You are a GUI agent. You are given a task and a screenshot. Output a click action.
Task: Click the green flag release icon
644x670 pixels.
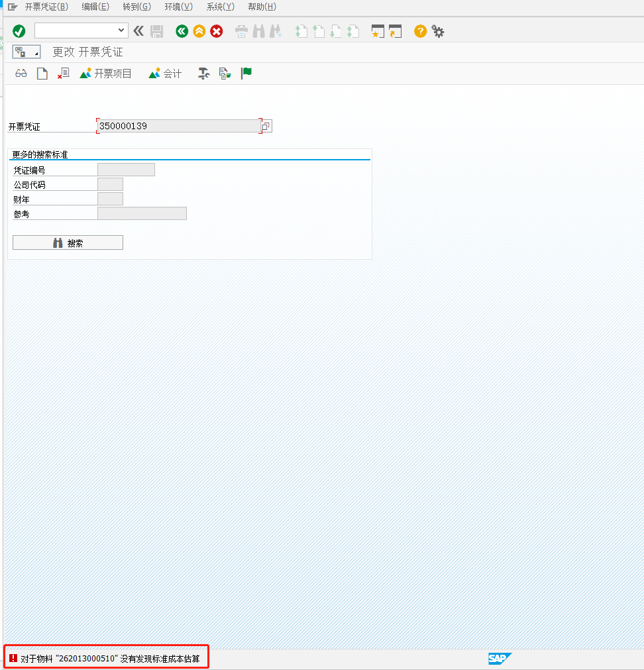point(246,74)
